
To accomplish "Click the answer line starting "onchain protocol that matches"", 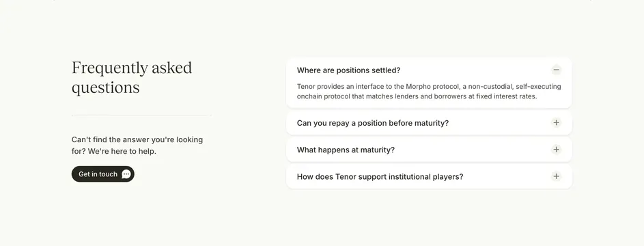I will click(417, 97).
